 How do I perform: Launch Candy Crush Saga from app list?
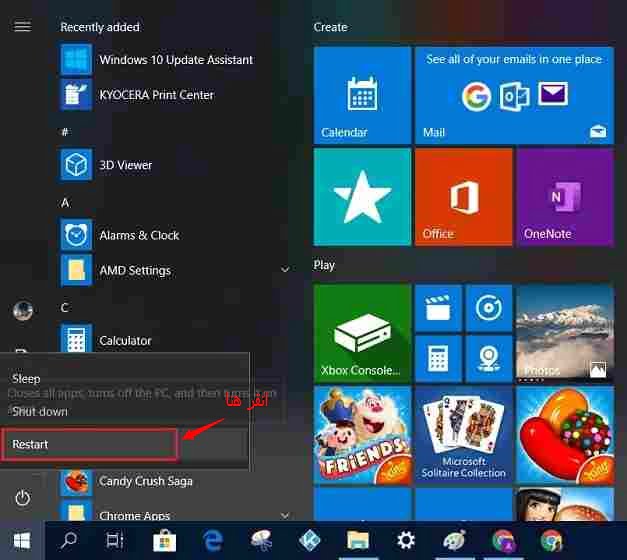point(126,481)
